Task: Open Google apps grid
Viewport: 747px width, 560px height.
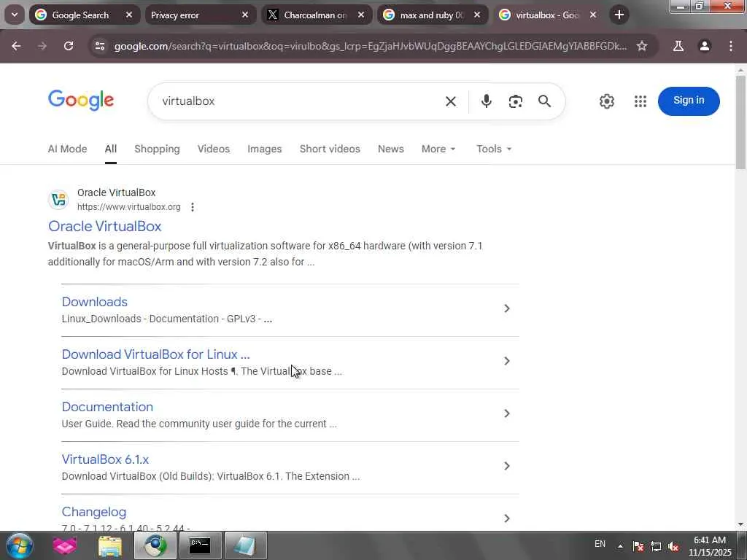Action: coord(640,101)
